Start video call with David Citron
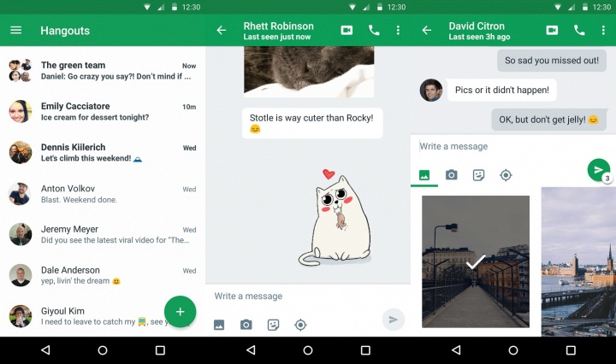Image resolution: width=616 pixels, height=364 pixels. [x=552, y=30]
